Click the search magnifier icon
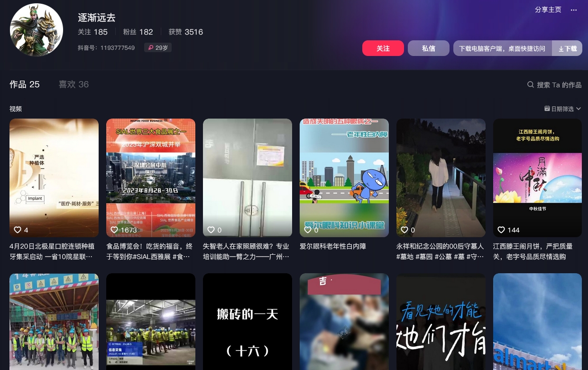This screenshot has width=588, height=370. tap(531, 84)
